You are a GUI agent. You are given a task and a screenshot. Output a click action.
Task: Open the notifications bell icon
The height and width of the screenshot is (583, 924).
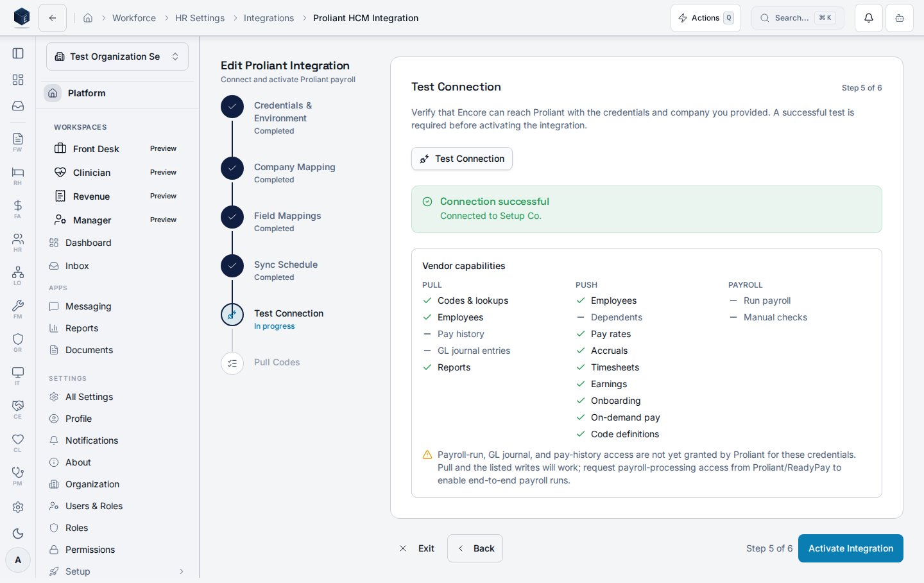coord(868,18)
